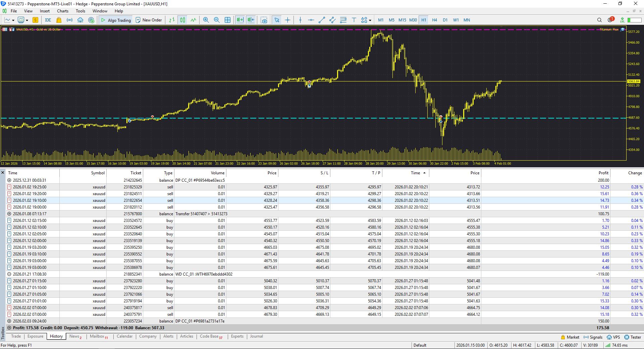
Task: Click the New Order button
Action: click(149, 20)
